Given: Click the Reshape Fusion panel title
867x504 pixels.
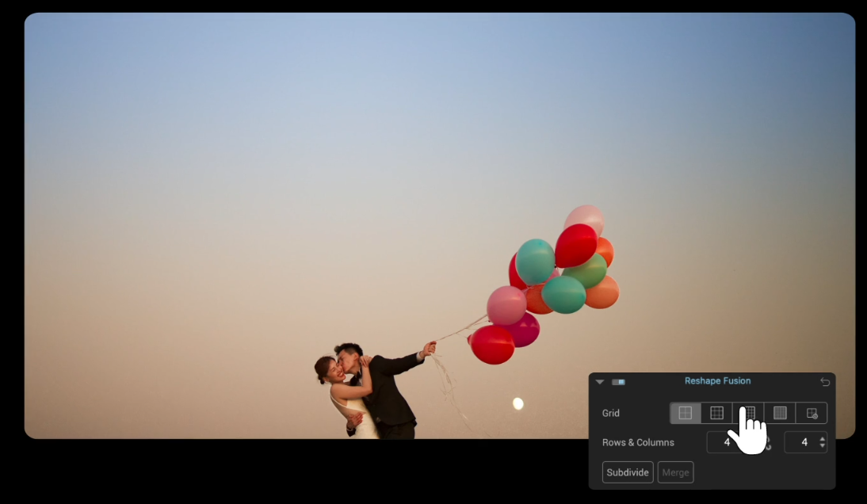Looking at the screenshot, I should [x=717, y=381].
